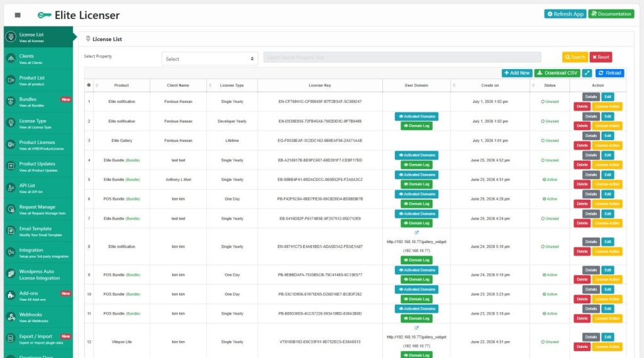644x358 pixels.
Task: Click Activated Domains button in row 10
Action: tap(416, 290)
